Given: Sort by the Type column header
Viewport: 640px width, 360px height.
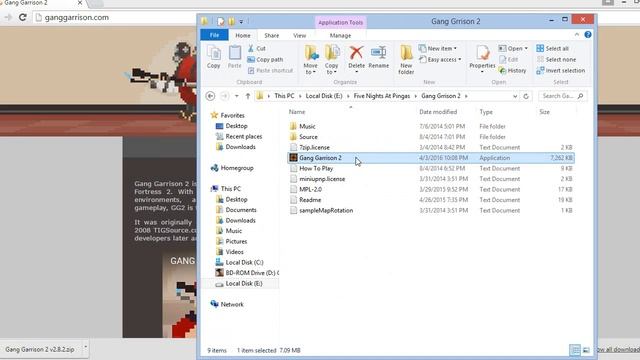Looking at the screenshot, I should click(x=486, y=112).
